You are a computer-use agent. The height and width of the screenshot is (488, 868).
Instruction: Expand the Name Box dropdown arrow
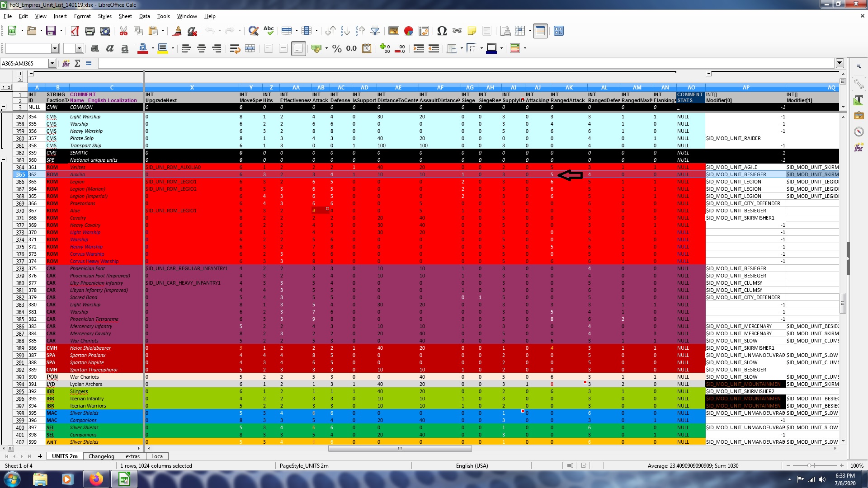tap(52, 63)
